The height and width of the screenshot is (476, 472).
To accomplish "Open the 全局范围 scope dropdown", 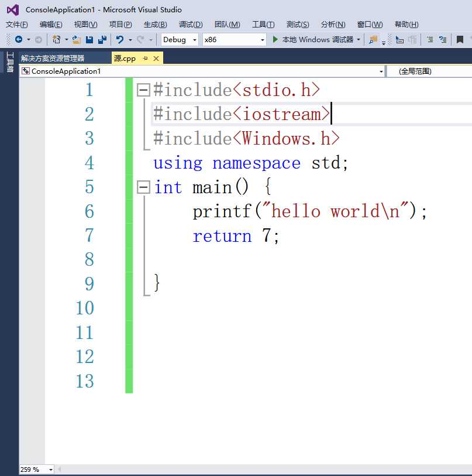I will pyautogui.click(x=429, y=71).
